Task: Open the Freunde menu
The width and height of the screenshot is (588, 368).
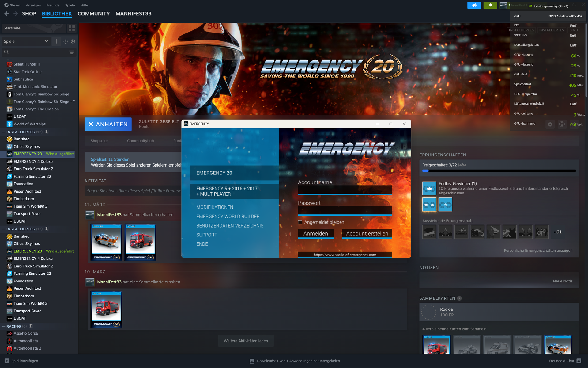Action: 53,5
